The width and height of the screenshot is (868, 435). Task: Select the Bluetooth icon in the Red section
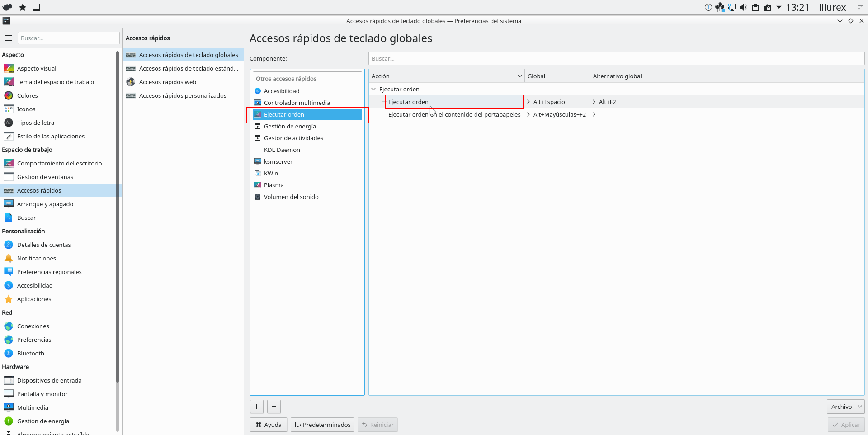[9, 353]
